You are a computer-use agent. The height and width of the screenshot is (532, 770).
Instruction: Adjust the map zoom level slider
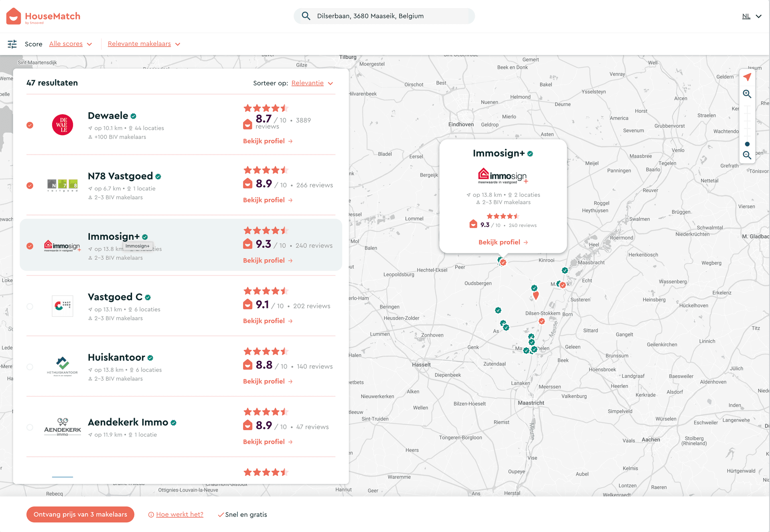tap(747, 144)
